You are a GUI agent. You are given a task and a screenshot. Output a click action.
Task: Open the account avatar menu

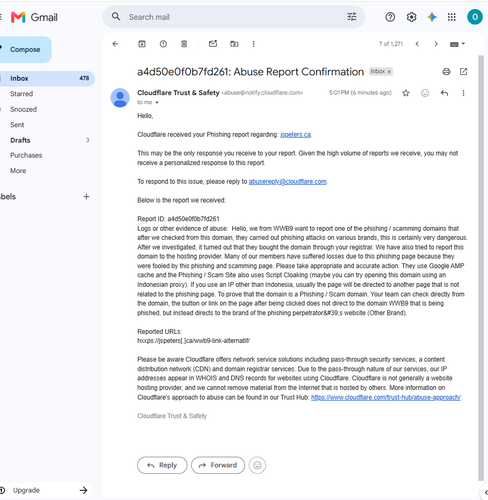pyautogui.click(x=475, y=17)
